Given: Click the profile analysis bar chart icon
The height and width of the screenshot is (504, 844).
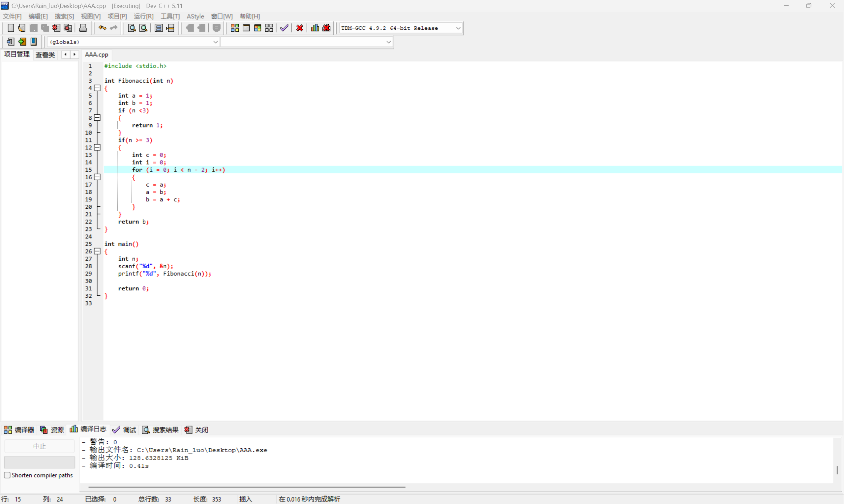Looking at the screenshot, I should (315, 28).
